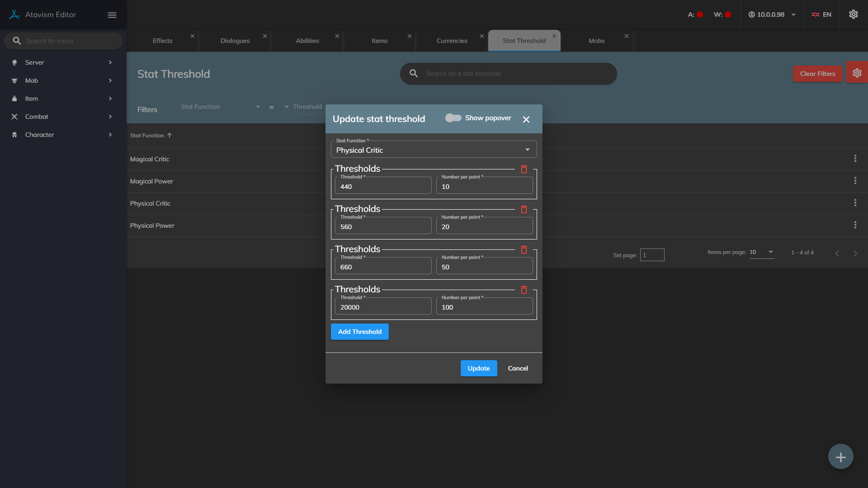Click the Update button
The height and width of the screenshot is (488, 868).
478,368
